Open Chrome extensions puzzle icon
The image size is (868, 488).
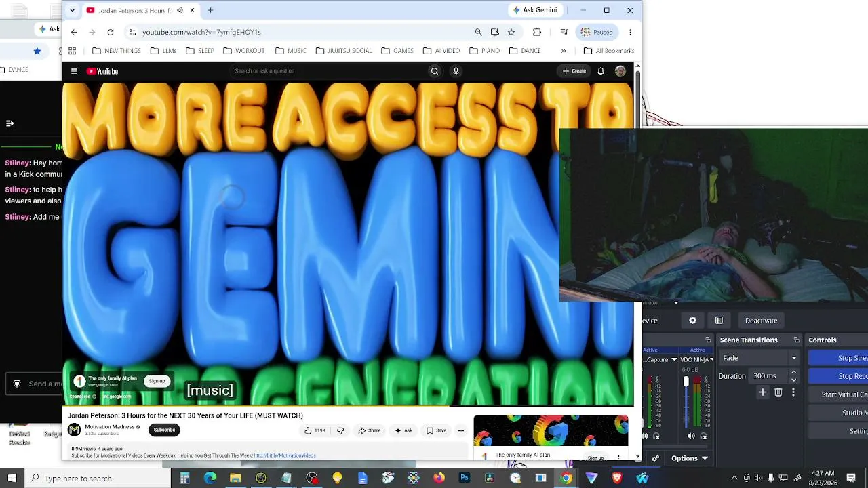coord(537,32)
